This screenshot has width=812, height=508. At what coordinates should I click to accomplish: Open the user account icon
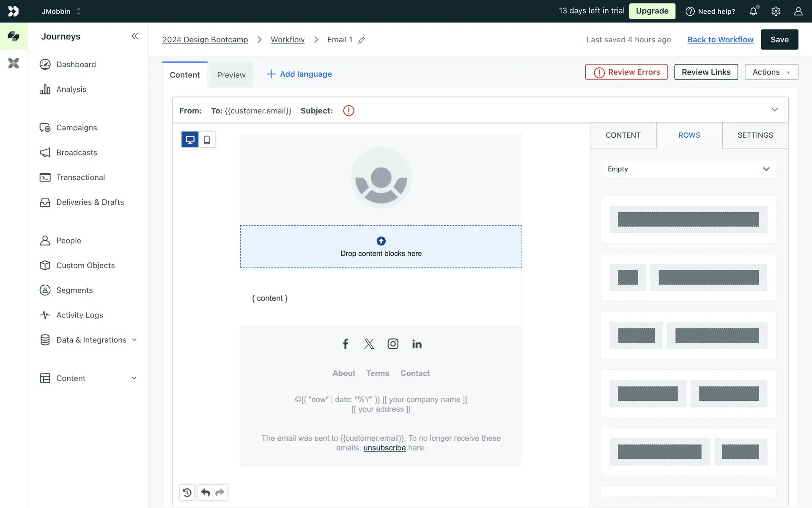tap(798, 11)
